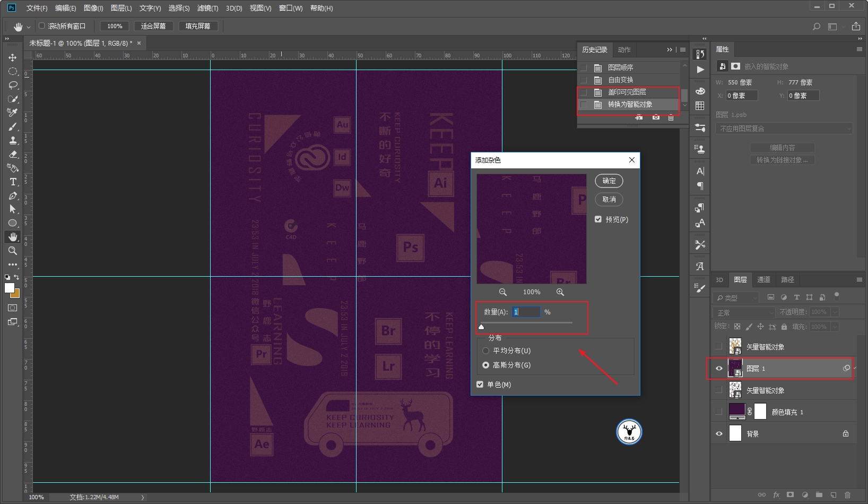The height and width of the screenshot is (504, 868).
Task: Switch to the 通道 tab
Action: [x=763, y=279]
